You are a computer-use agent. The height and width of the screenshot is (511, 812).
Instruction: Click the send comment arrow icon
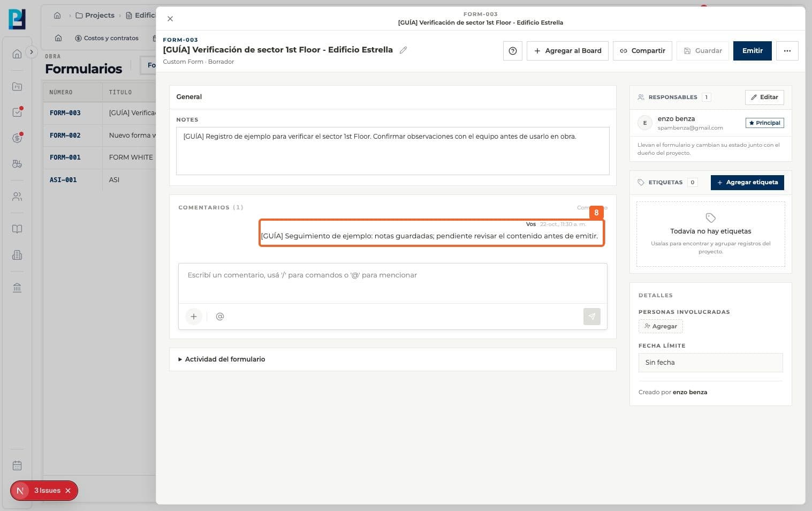tap(591, 317)
